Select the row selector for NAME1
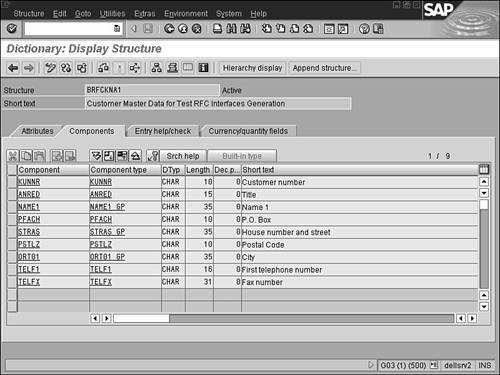This screenshot has height=375, width=500. pos(12,207)
